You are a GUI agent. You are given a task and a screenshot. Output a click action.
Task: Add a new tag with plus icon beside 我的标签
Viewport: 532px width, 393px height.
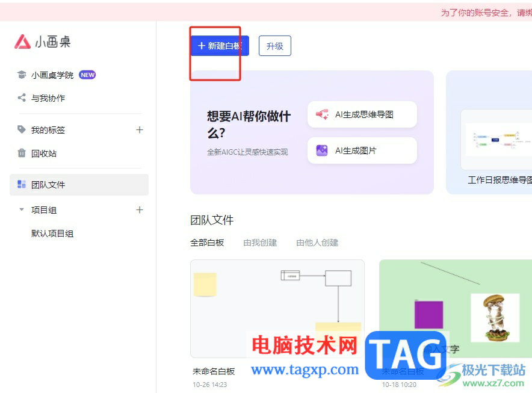[x=140, y=129]
